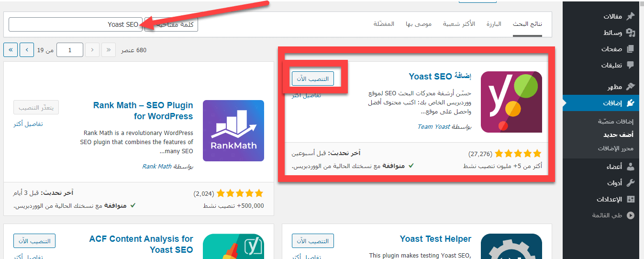Click the pin icon next to مقالات
This screenshot has height=259, width=644.
[x=630, y=16]
